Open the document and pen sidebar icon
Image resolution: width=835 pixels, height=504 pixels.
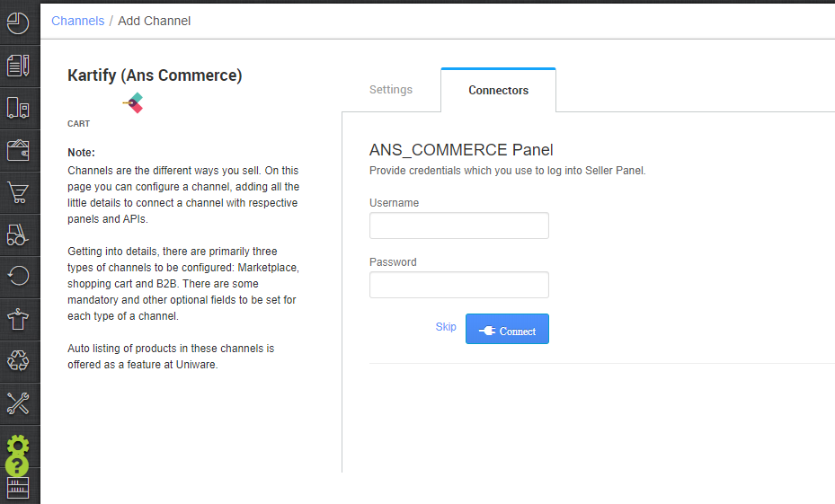pos(18,66)
